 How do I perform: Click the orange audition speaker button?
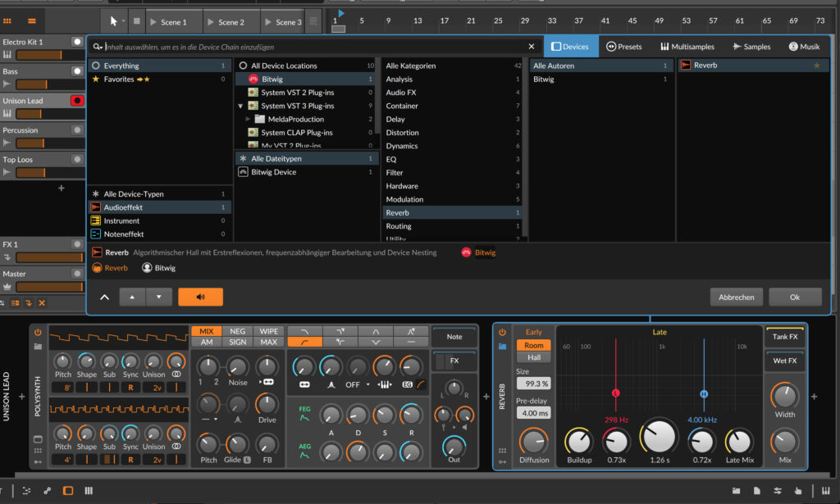click(200, 297)
